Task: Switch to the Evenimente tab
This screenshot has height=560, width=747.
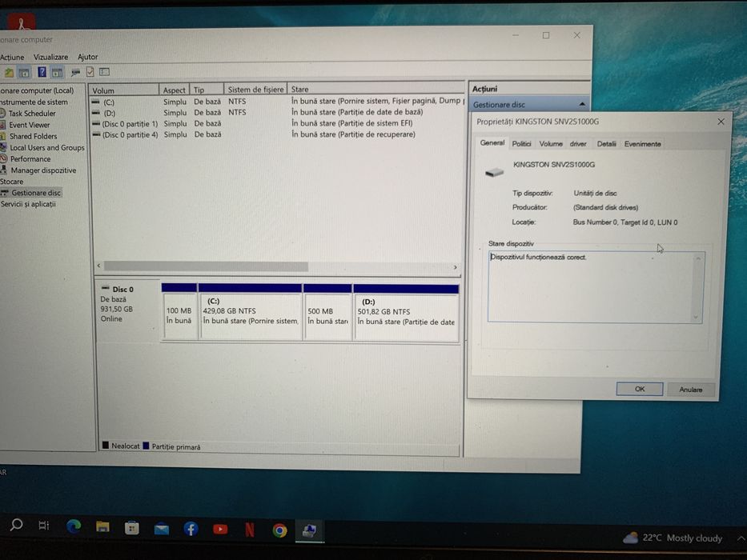Action: click(x=642, y=144)
